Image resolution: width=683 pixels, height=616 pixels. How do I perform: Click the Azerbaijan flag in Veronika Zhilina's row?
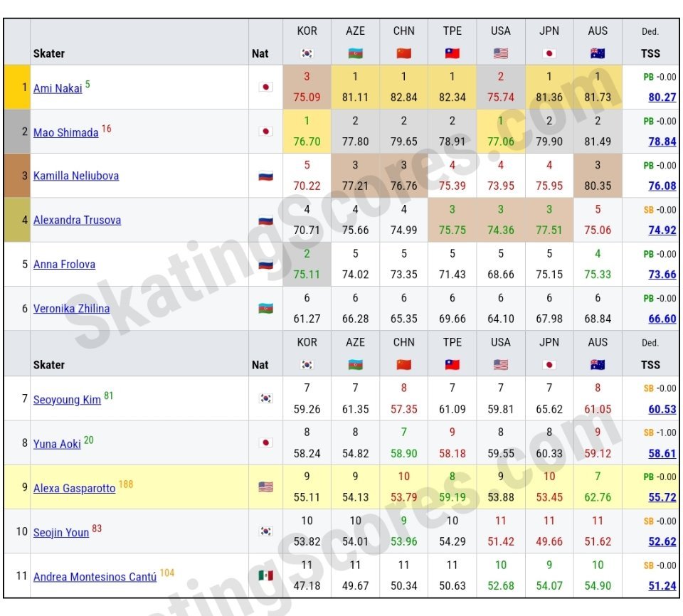coord(265,309)
